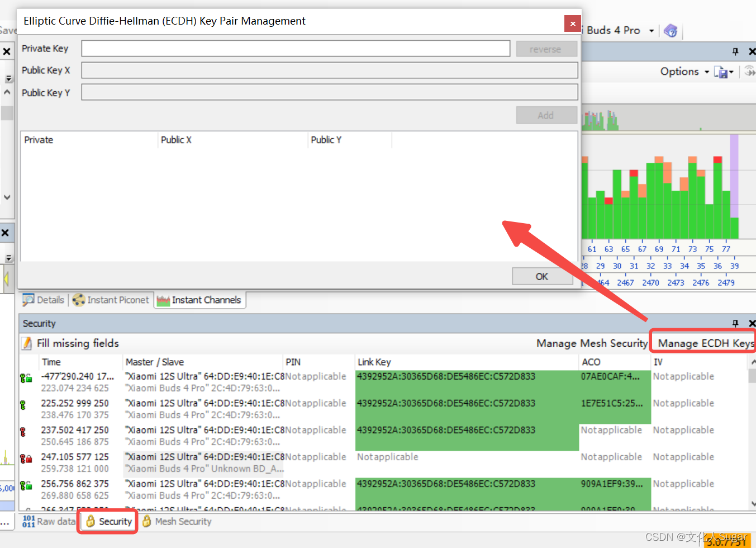
Task: Click the key icon in the 256.756 862 375 row
Action: click(26, 485)
